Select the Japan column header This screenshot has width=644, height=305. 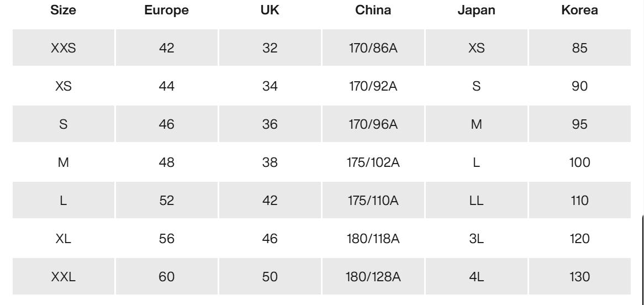[476, 10]
